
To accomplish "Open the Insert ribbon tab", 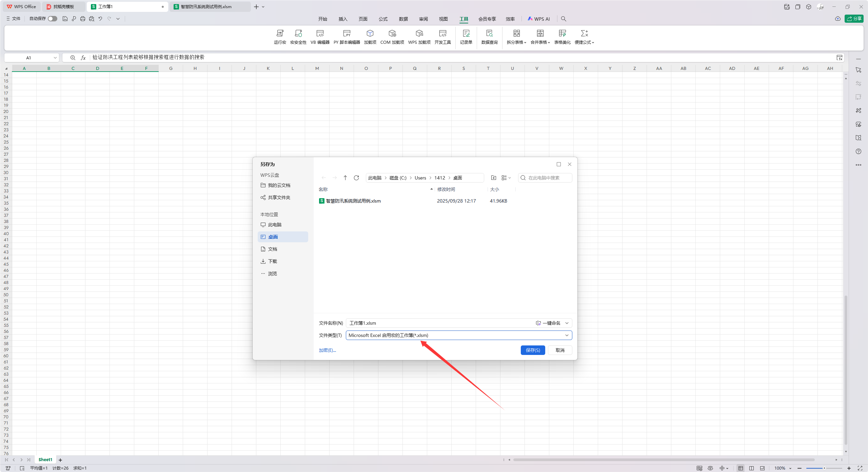I will (343, 19).
